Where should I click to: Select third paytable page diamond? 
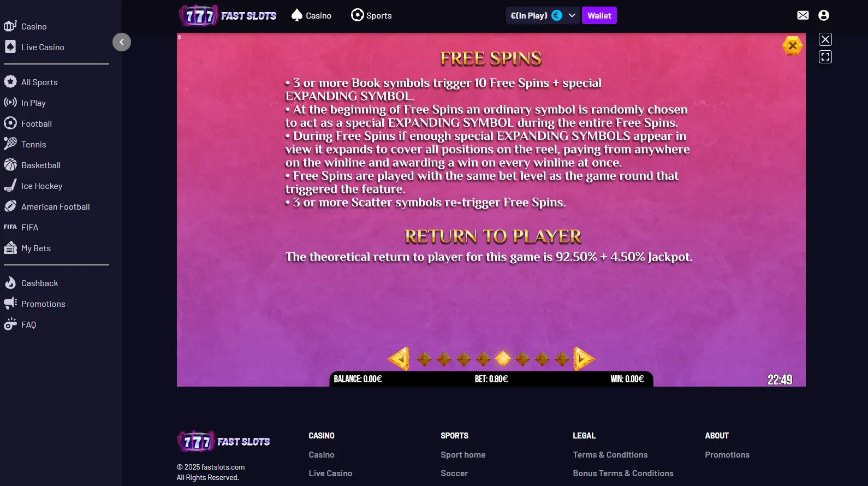pyautogui.click(x=463, y=359)
